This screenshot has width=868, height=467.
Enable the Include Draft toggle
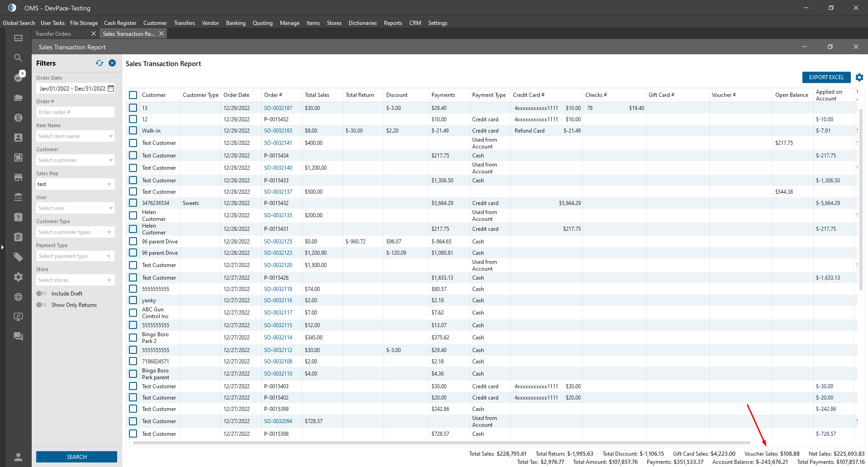42,294
